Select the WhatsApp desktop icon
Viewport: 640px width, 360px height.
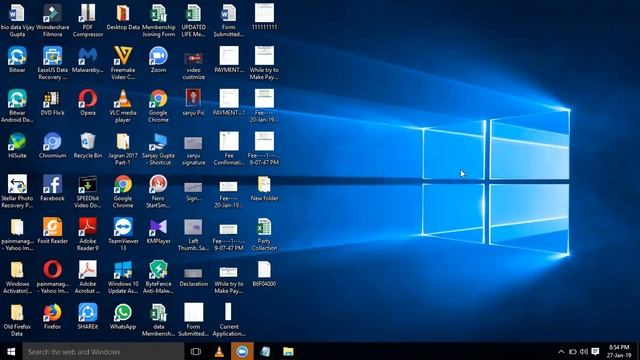[123, 317]
